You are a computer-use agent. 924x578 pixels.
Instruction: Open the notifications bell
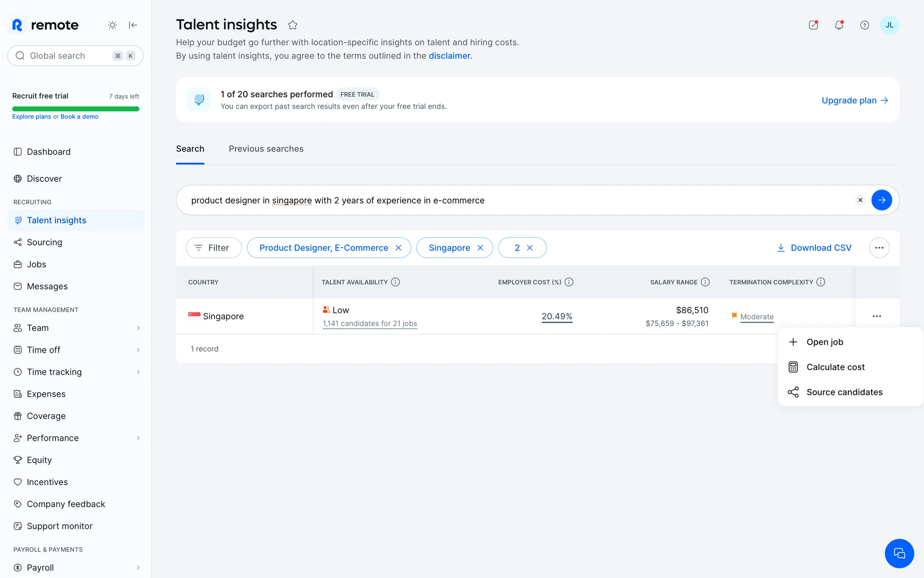pos(839,25)
